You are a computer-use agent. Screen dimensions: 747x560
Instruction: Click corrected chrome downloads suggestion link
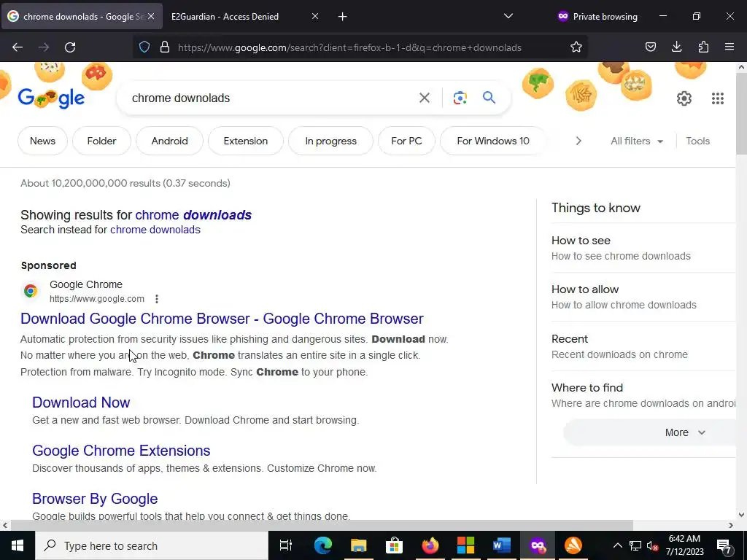[x=193, y=215]
